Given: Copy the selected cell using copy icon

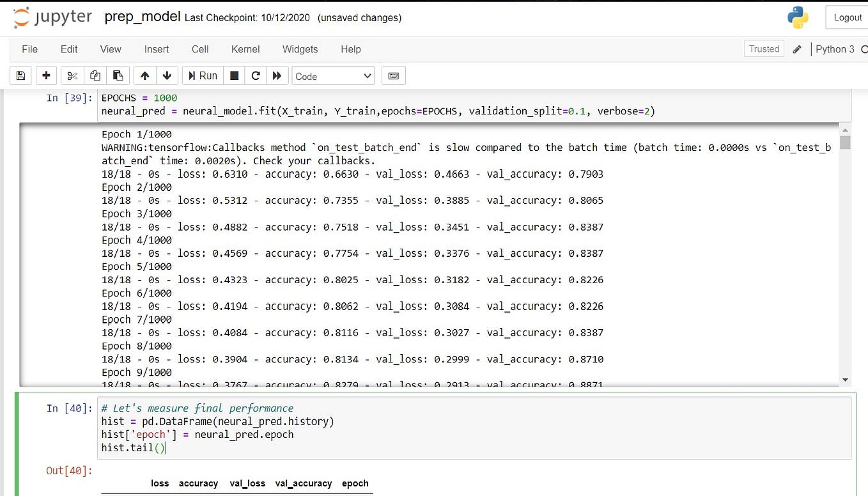Looking at the screenshot, I should tap(95, 75).
